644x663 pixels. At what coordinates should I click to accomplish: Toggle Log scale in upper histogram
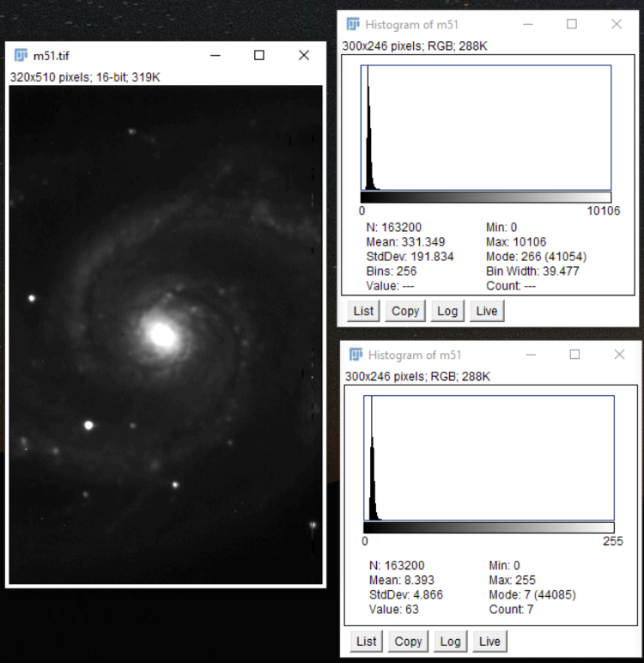click(447, 311)
